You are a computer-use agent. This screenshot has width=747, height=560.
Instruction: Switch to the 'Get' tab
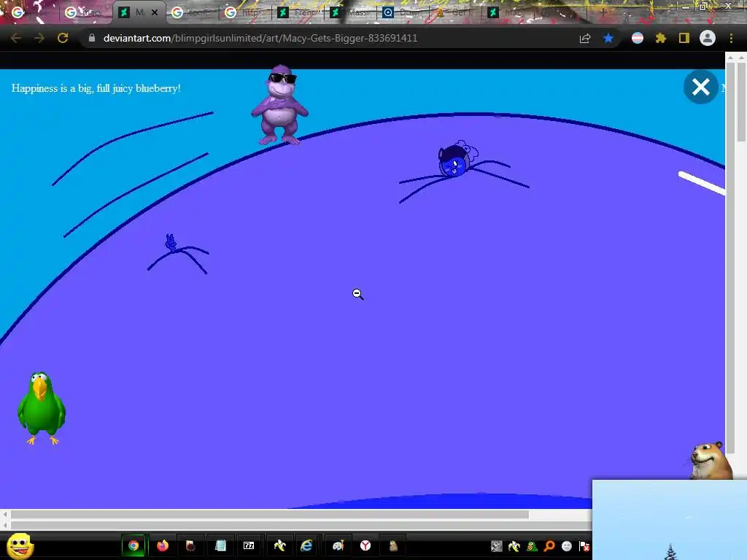[455, 12]
